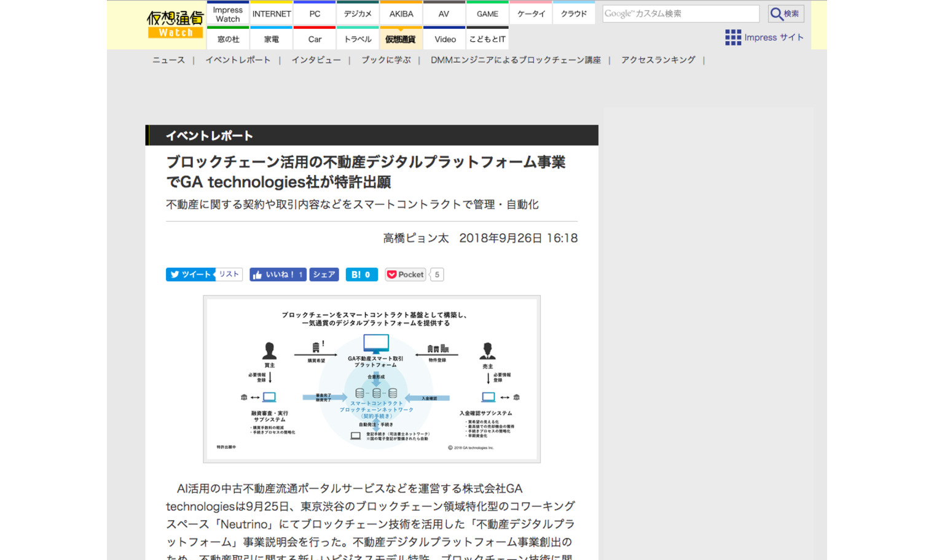Open the イベントレポート section link
Image resolution: width=934 pixels, height=560 pixels.
pos(238,60)
